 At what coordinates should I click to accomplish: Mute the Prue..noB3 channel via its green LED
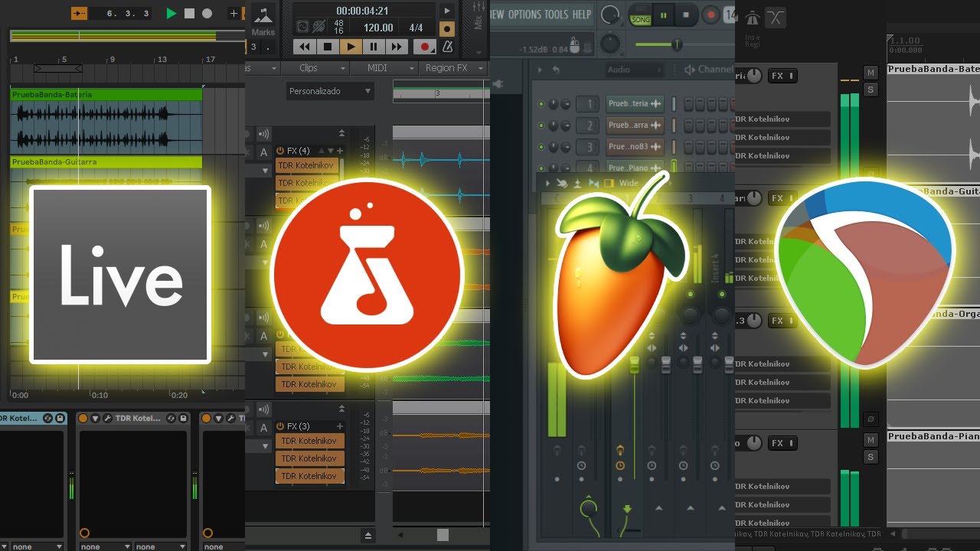click(x=541, y=147)
